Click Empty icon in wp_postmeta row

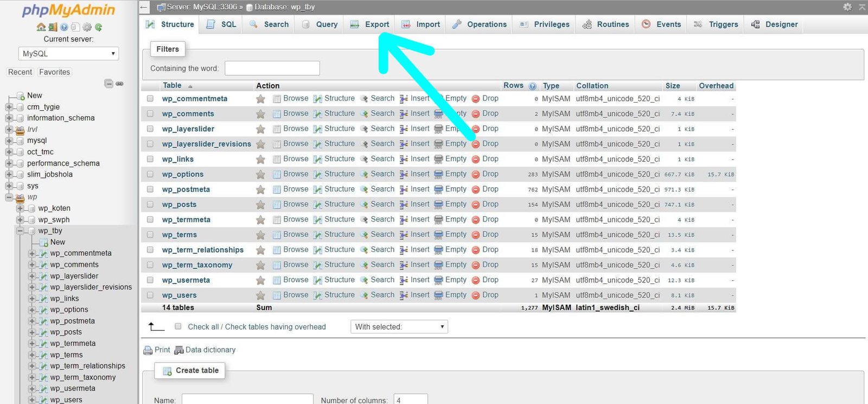coord(438,190)
